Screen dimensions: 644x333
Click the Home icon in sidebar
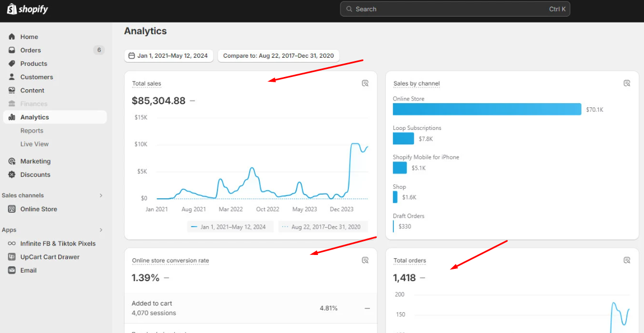12,37
